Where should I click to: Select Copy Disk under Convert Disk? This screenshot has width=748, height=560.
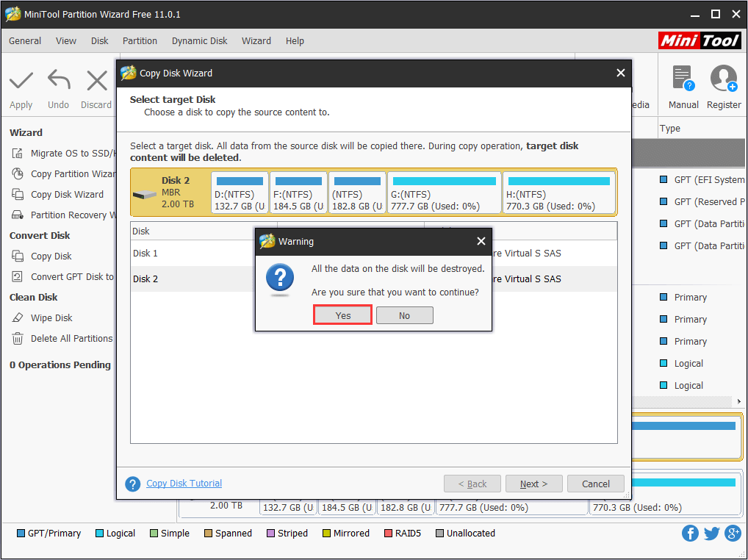pyautogui.click(x=41, y=256)
